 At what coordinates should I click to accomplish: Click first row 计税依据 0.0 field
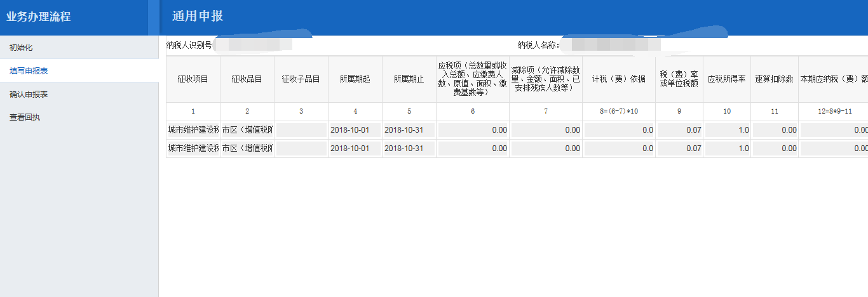click(619, 130)
